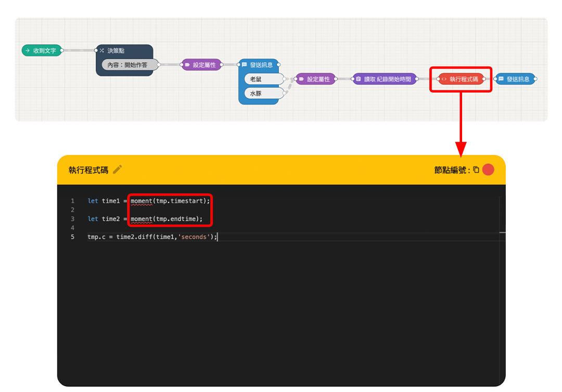Click the tag icon on the 設定屬性 node beside 決策點
Image resolution: width=562 pixels, height=392 pixels.
(187, 65)
